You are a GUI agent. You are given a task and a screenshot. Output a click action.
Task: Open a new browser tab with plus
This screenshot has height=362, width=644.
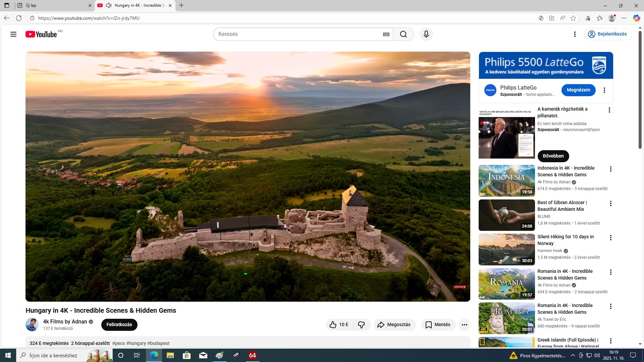pos(181,5)
